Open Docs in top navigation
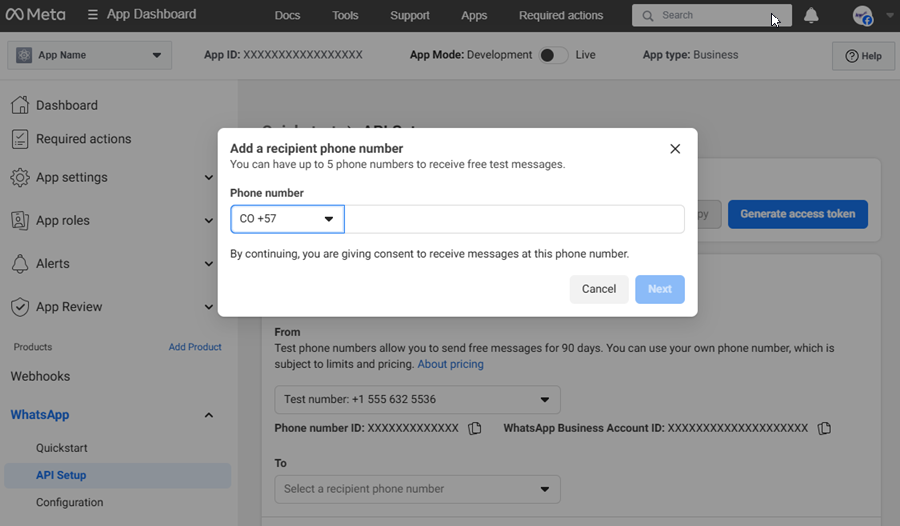The width and height of the screenshot is (900, 526). (288, 16)
